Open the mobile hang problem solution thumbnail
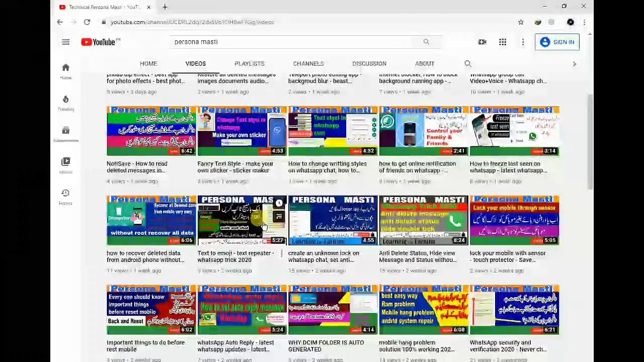Viewport: 644px width, 362px height. click(424, 310)
